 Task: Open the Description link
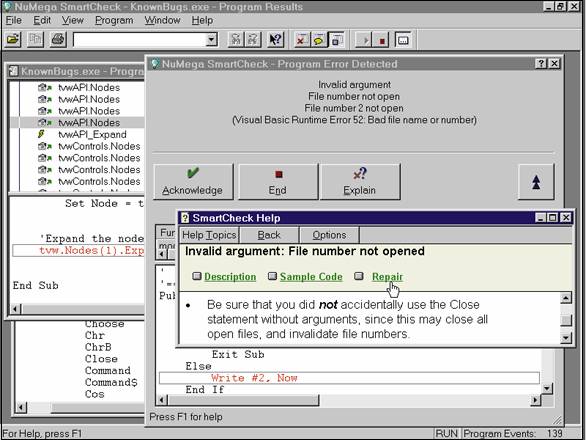click(230, 277)
